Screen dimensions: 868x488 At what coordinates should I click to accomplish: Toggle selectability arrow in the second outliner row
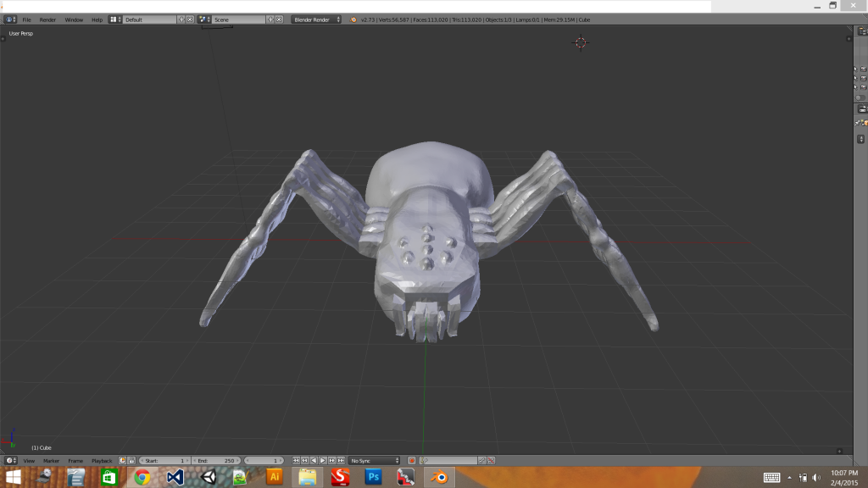(855, 78)
